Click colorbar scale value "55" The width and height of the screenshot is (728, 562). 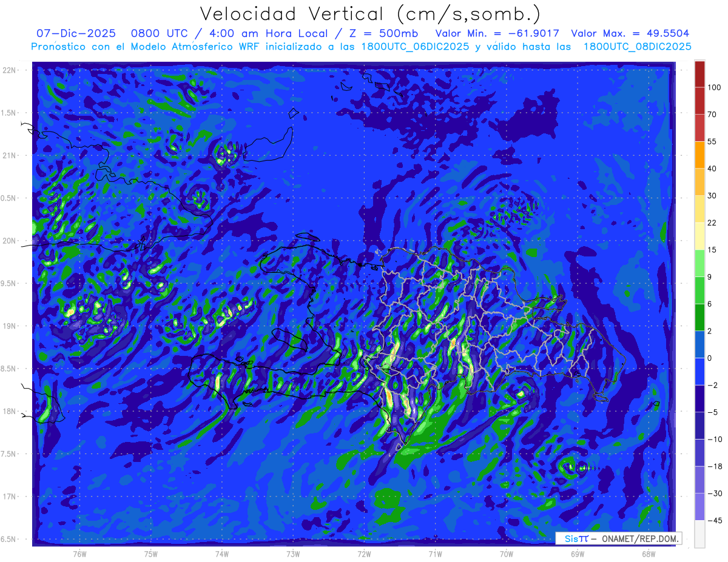click(x=712, y=141)
